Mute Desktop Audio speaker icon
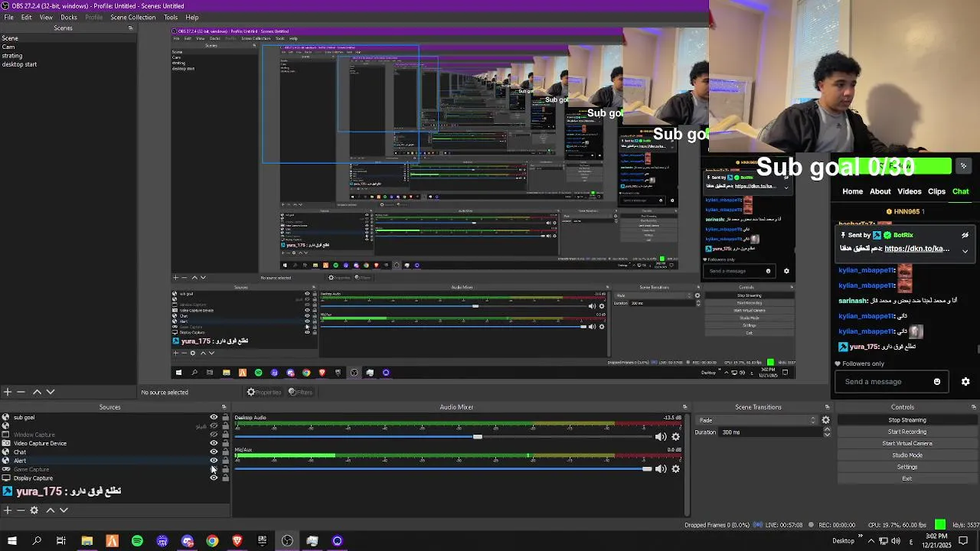 coord(660,437)
